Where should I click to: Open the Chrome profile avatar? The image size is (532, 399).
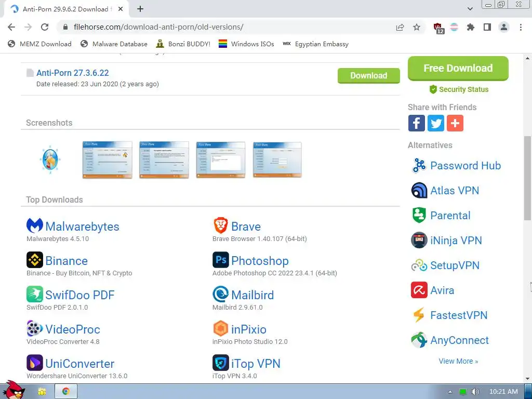tap(504, 27)
